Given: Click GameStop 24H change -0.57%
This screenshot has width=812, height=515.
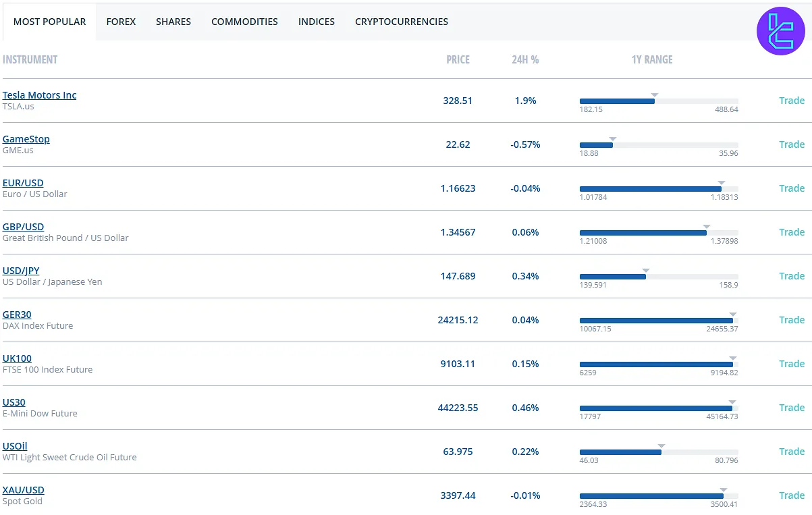Looking at the screenshot, I should click(x=525, y=144).
